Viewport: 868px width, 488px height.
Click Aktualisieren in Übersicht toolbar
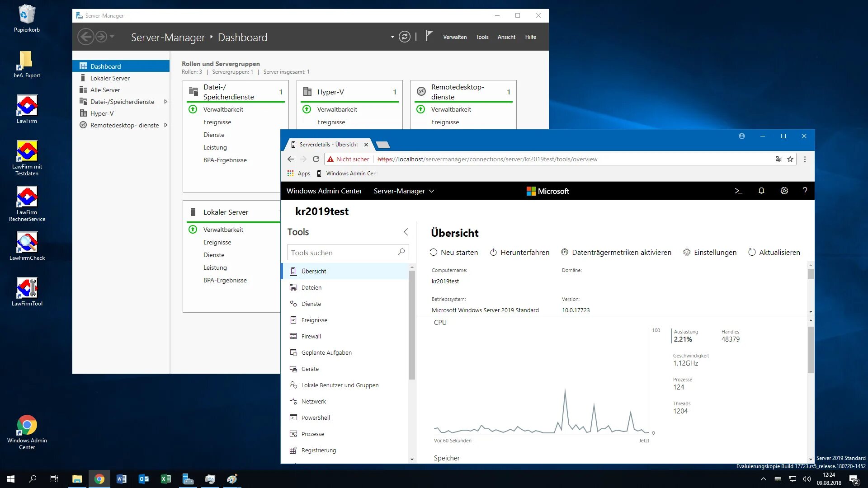tap(774, 253)
